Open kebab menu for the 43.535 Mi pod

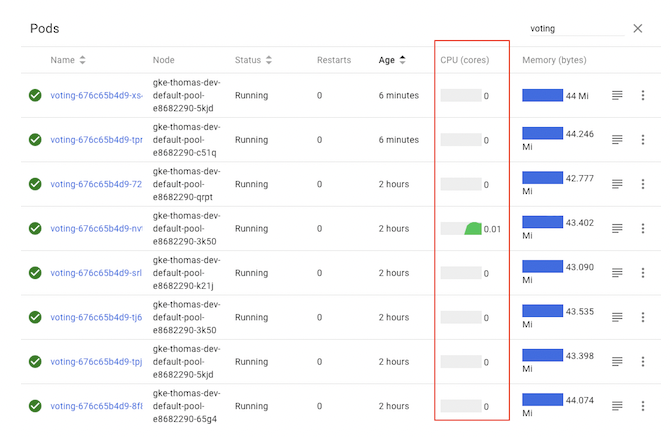pyautogui.click(x=643, y=317)
